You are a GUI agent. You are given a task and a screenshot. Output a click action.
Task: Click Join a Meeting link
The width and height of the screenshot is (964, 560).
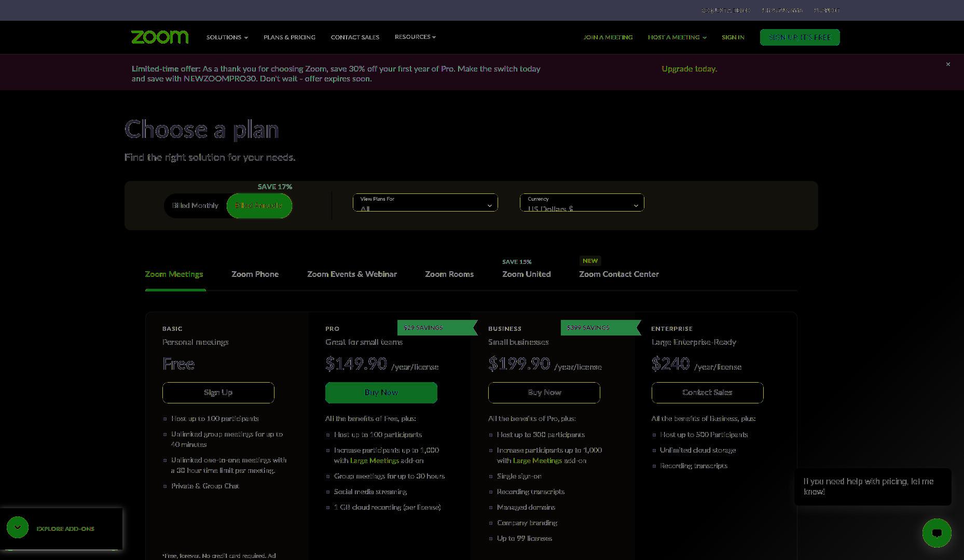608,37
